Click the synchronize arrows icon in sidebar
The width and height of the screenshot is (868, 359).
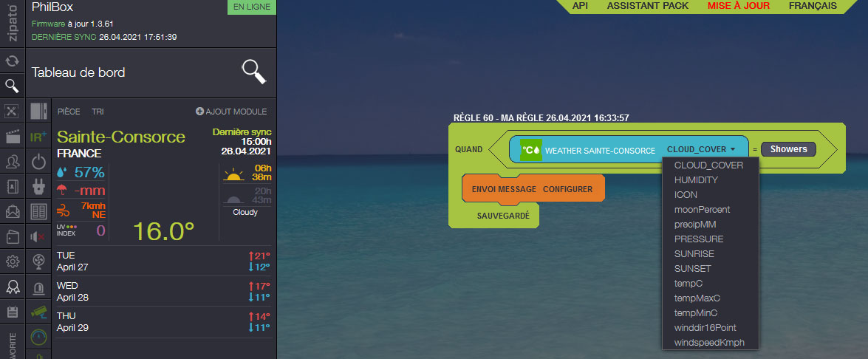pyautogui.click(x=12, y=61)
